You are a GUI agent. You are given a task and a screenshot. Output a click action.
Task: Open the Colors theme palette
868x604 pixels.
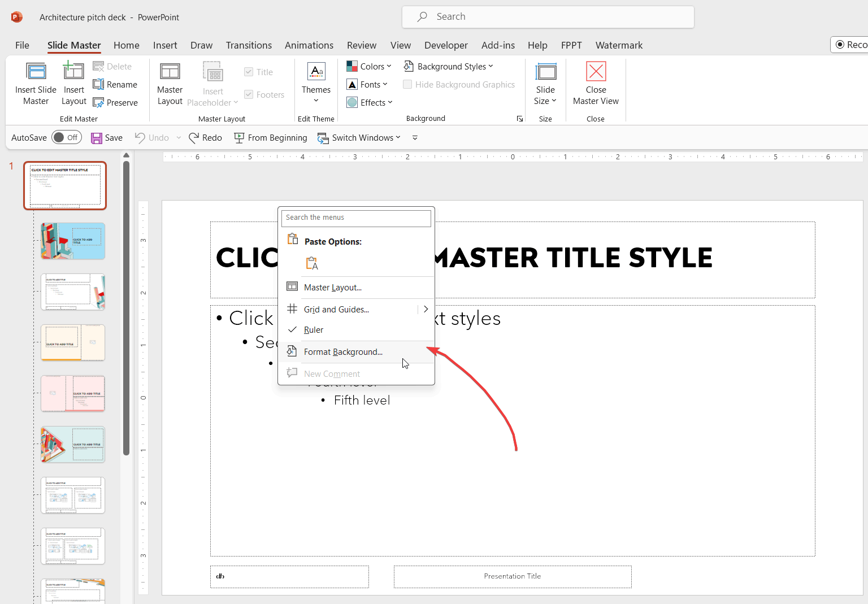click(x=369, y=66)
